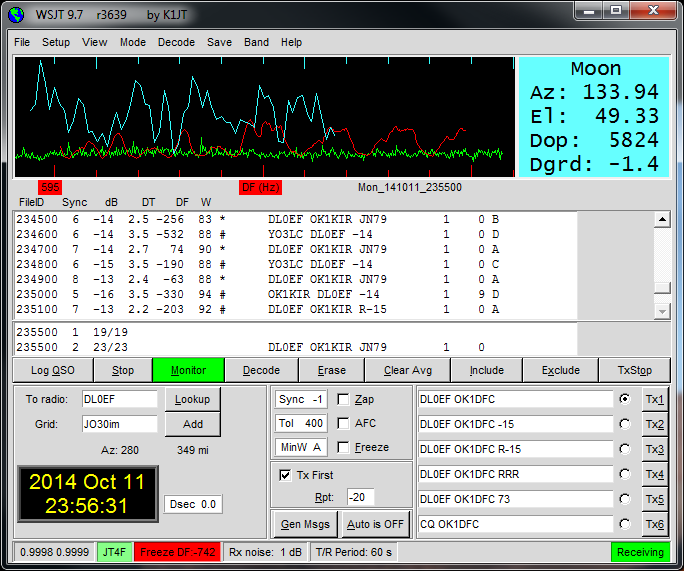Click the Gen Msgs button

[303, 523]
